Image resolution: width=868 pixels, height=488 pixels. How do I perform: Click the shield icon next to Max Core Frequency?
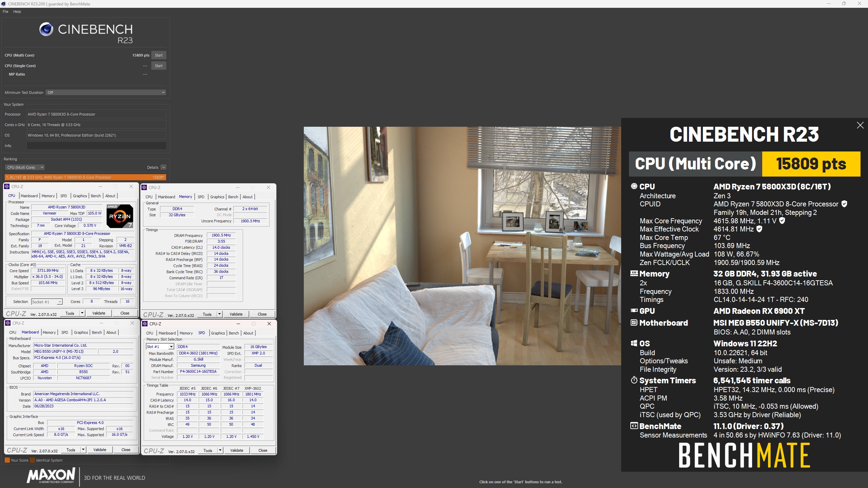tap(782, 221)
